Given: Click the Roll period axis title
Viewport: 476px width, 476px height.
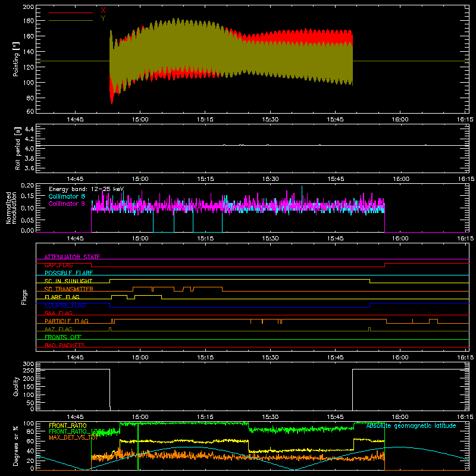Looking at the screenshot, I should (18, 148).
